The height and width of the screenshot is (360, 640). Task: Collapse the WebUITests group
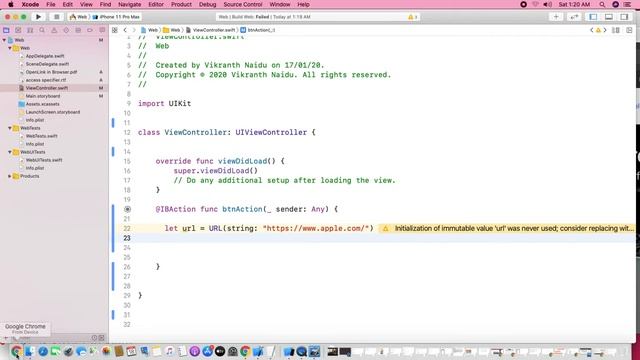click(x=10, y=152)
